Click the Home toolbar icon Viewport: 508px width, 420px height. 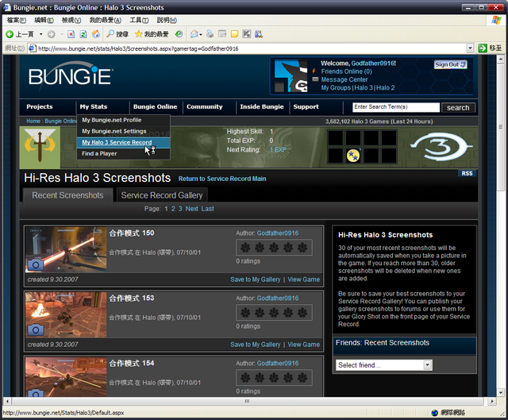click(x=96, y=34)
